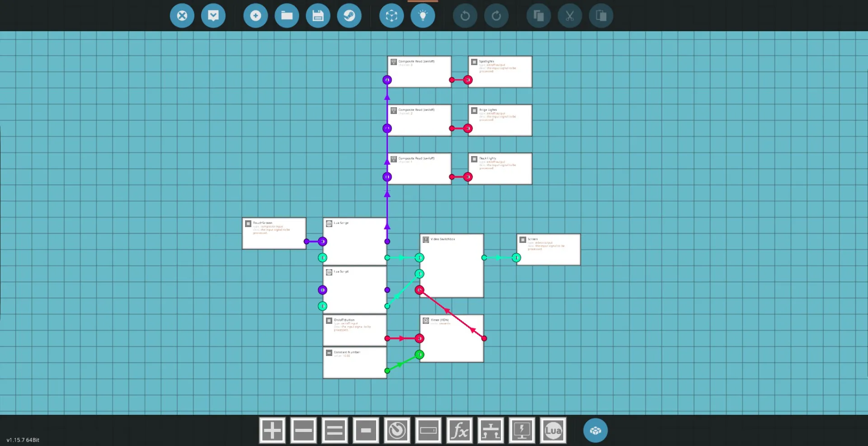Viewport: 868px width, 446px height.
Task: Close the editor with the X button
Action: (182, 16)
